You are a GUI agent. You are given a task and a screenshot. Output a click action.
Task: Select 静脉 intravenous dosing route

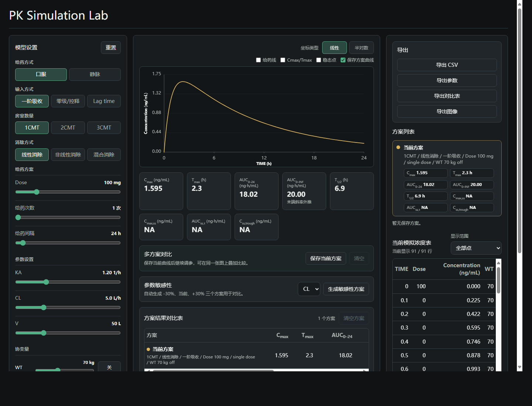pyautogui.click(x=95, y=75)
